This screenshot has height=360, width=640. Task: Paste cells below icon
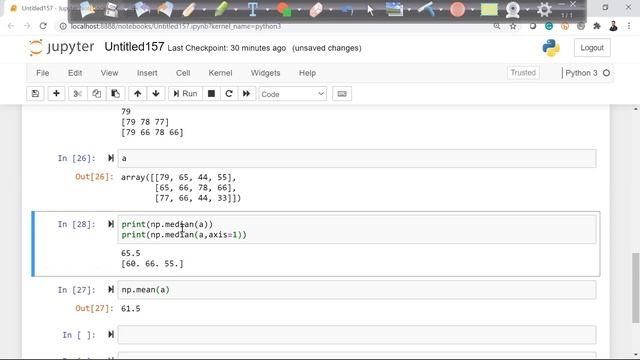click(116, 94)
